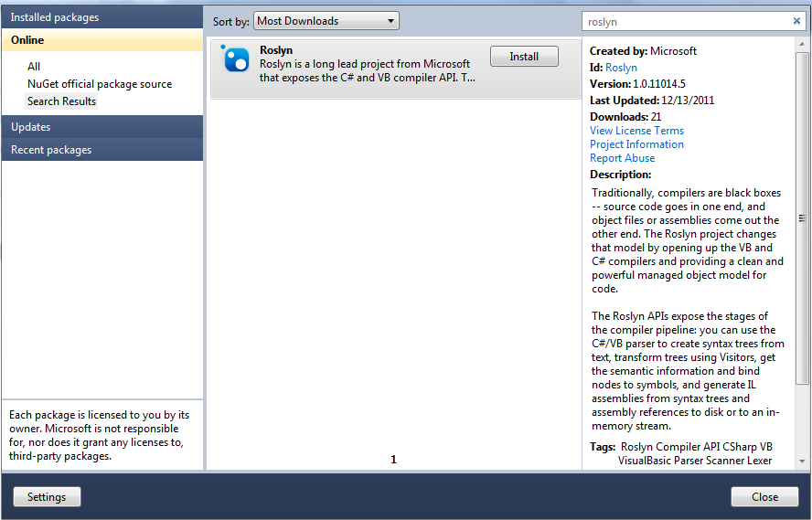Viewport: 812px width, 520px height.
Task: Click the details scrollbar up arrow
Action: tap(802, 45)
